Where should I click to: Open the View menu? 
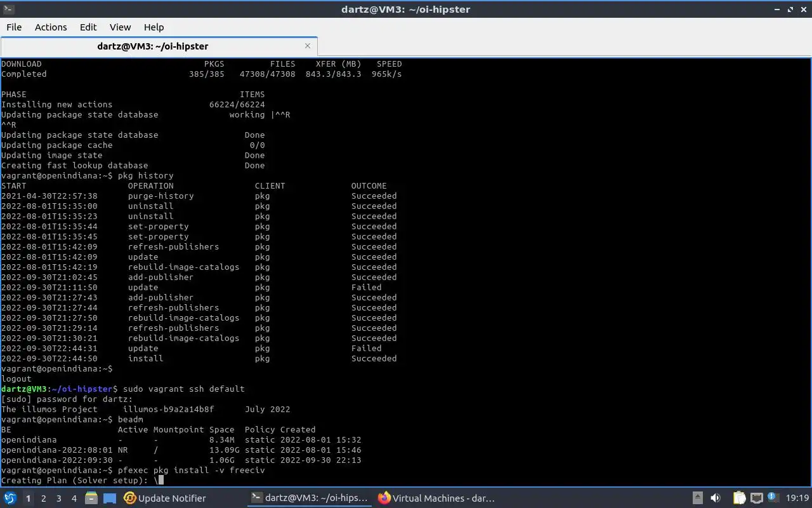(x=120, y=27)
